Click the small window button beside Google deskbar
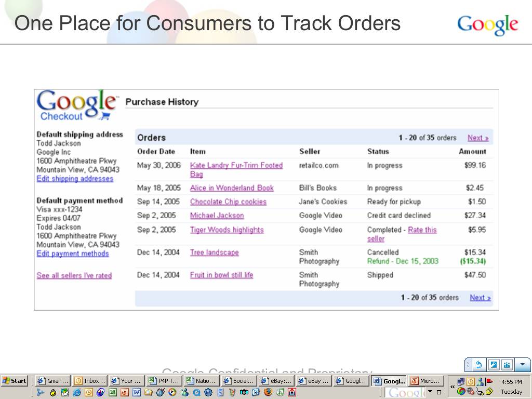The image size is (532, 399). click(x=439, y=392)
